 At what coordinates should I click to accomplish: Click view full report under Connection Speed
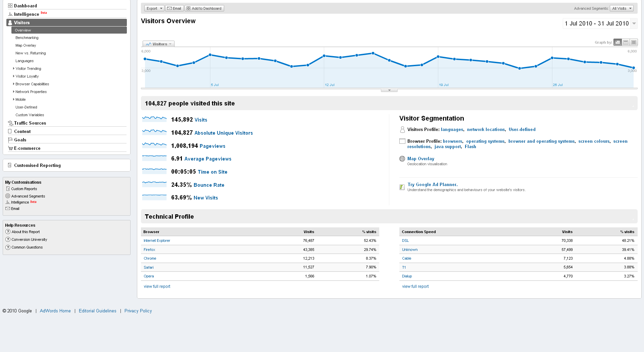click(415, 287)
